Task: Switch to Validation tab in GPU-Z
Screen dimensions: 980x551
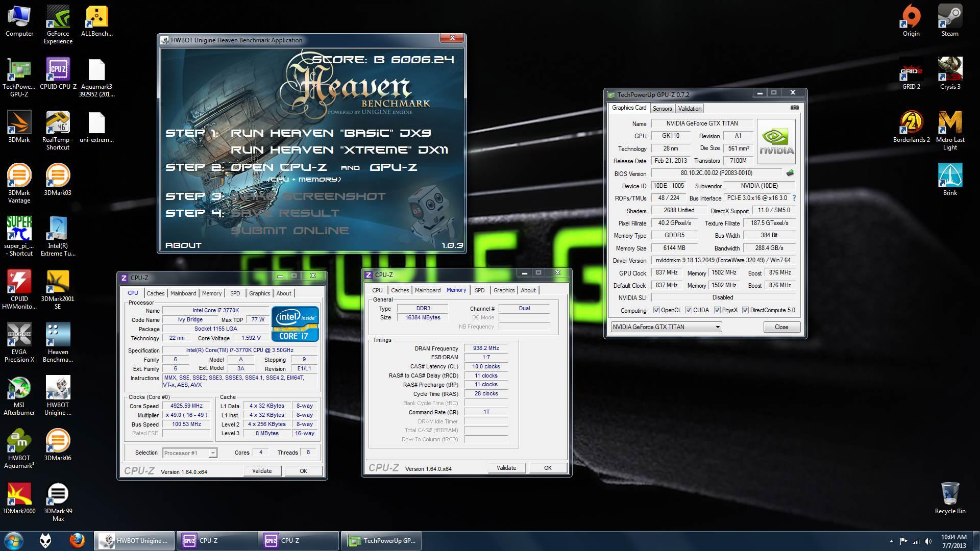Action: (690, 109)
